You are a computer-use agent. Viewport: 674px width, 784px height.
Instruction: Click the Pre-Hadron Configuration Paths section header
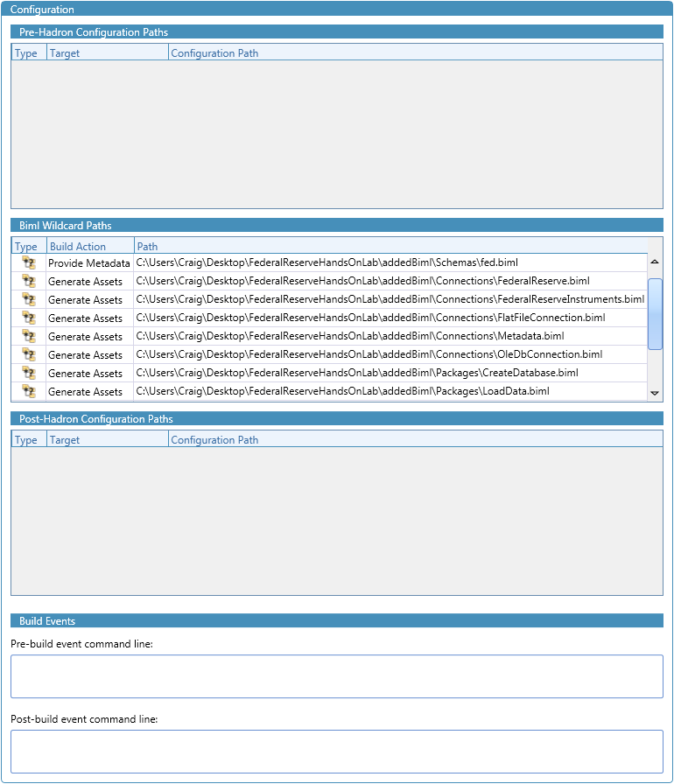click(337, 32)
